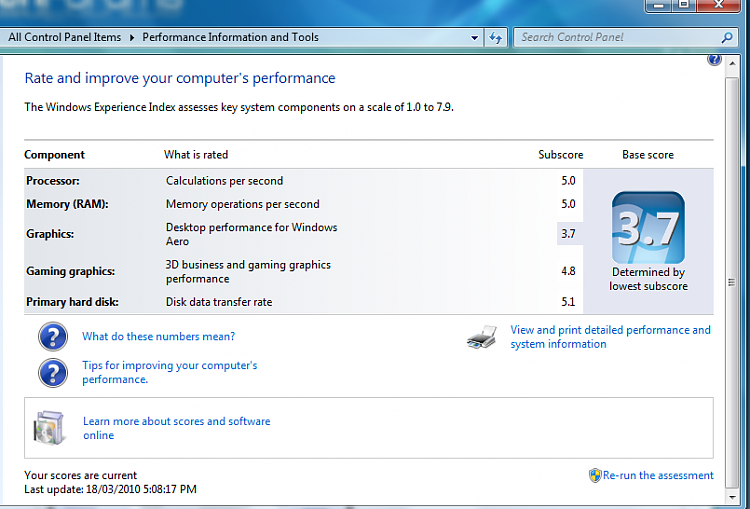750x509 pixels.
Task: Open 'View and print detailed performance' link
Action: click(x=610, y=337)
